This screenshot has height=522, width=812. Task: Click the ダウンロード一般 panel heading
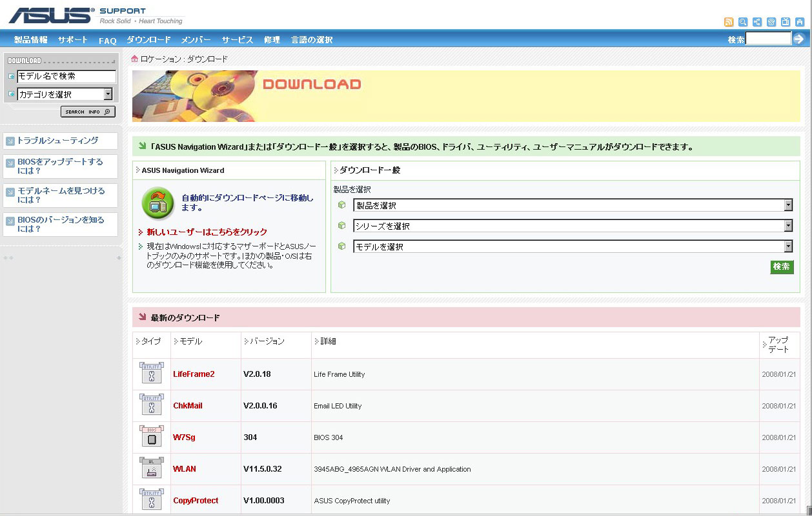(370, 170)
